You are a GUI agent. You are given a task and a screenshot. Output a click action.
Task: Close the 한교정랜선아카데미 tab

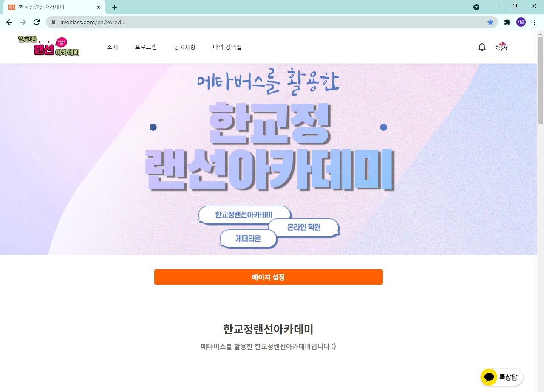[x=99, y=7]
